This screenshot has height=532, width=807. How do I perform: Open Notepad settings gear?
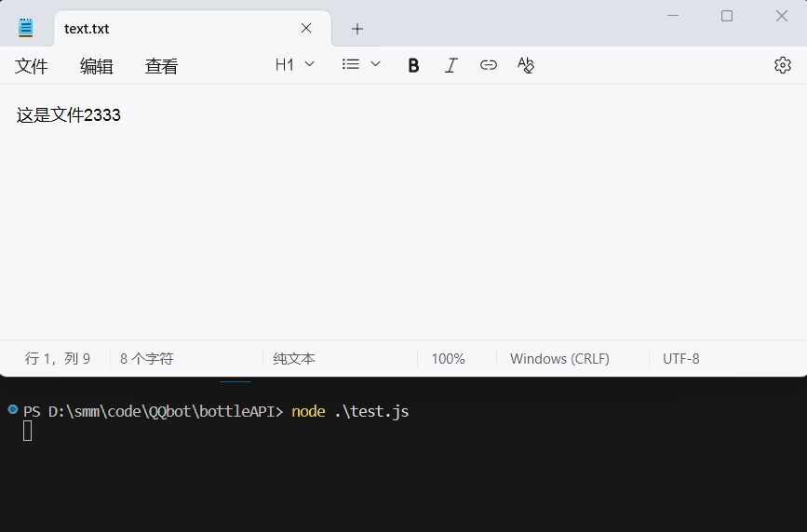coord(782,65)
